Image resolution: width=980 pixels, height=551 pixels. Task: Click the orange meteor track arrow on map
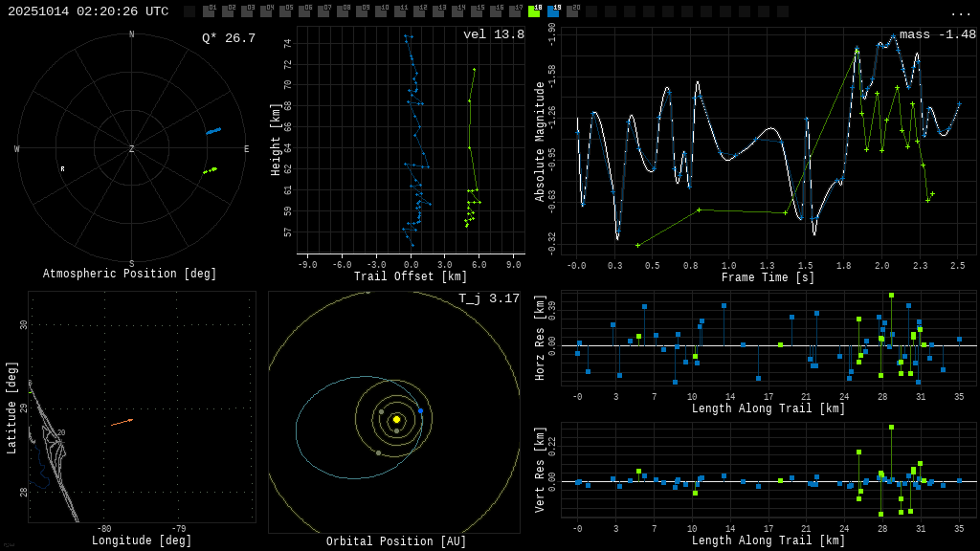click(122, 422)
